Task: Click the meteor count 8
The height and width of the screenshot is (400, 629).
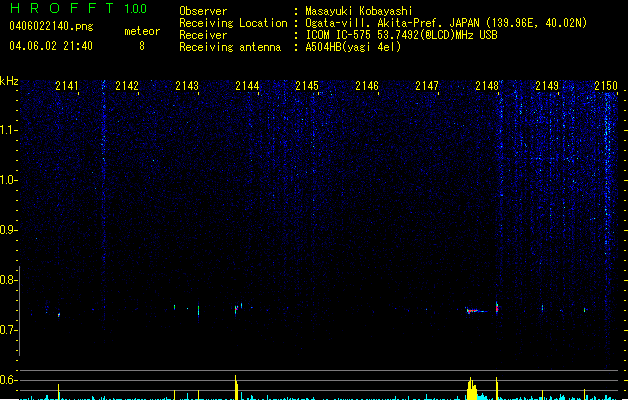Action: click(x=142, y=46)
